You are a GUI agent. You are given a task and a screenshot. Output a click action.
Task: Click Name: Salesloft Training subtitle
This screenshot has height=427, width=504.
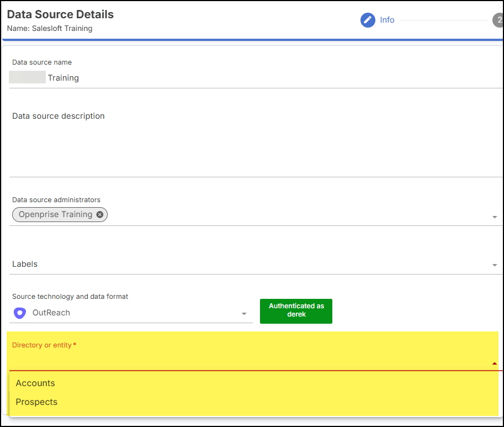(x=50, y=29)
